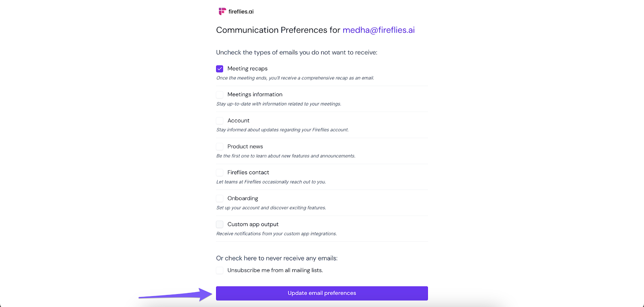Click the "Custom app output" label text
Image resolution: width=644 pixels, height=307 pixels.
click(253, 225)
